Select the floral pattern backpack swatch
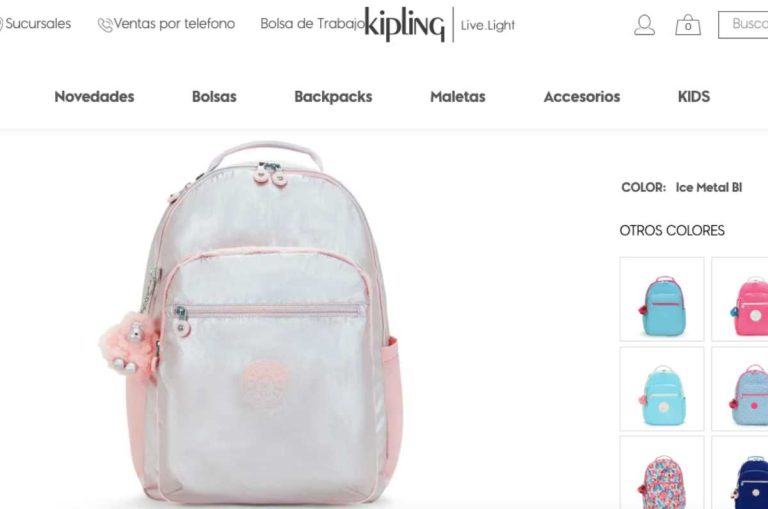 (662, 473)
